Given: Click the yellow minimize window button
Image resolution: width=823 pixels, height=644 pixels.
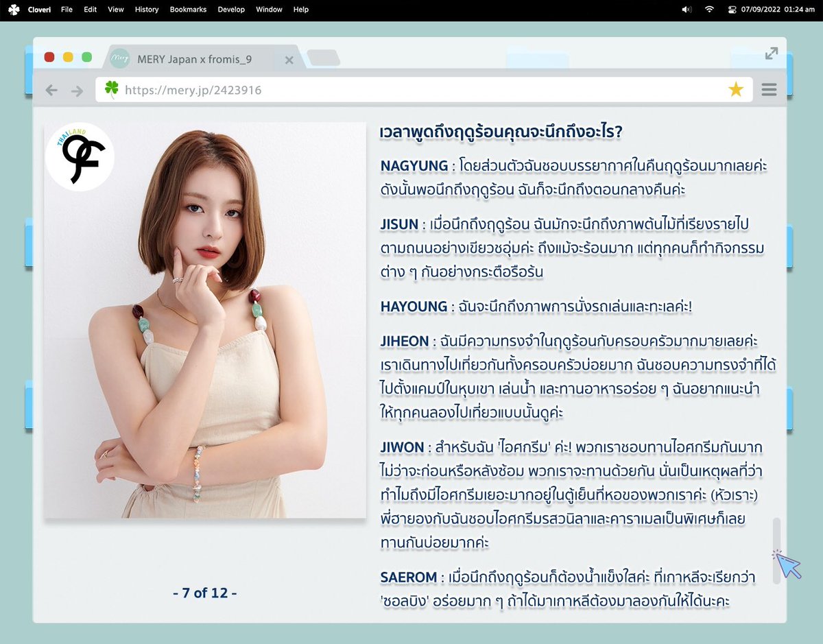Looking at the screenshot, I should coord(68,57).
